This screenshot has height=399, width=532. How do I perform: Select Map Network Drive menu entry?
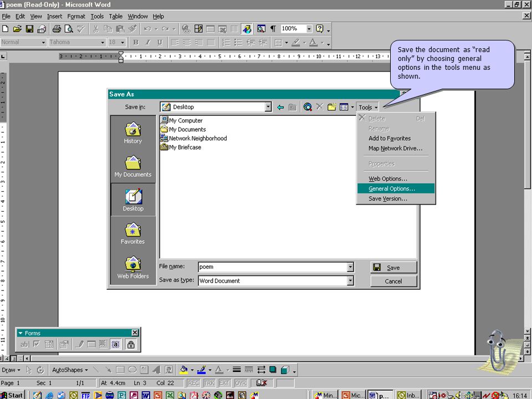pyautogui.click(x=396, y=149)
